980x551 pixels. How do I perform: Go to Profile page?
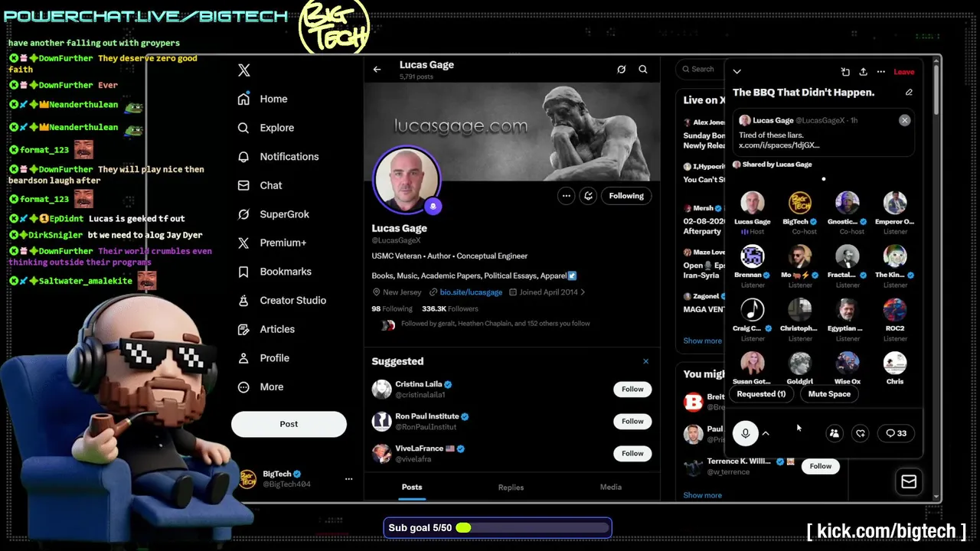pyautogui.click(x=263, y=358)
